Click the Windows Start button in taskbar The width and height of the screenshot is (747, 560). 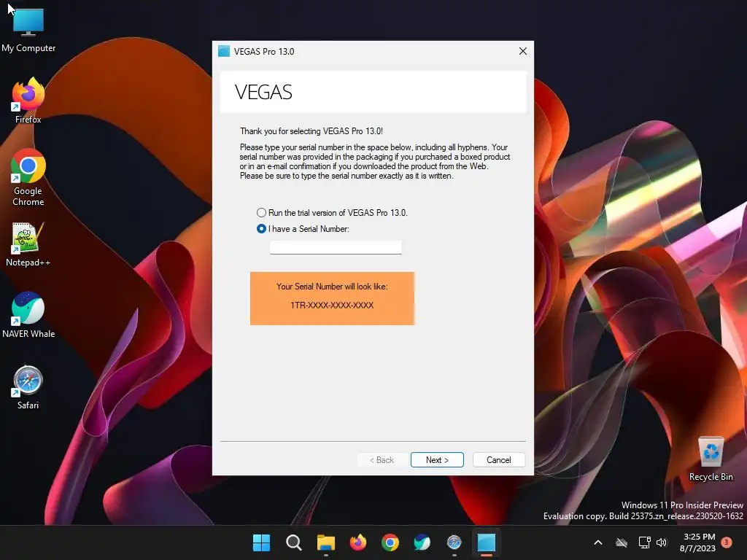point(262,542)
